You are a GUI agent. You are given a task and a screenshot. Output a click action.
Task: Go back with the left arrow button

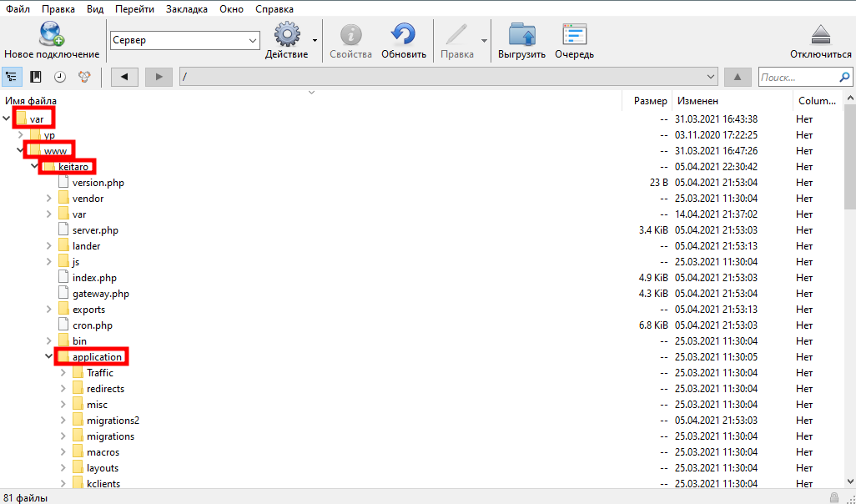tap(124, 77)
